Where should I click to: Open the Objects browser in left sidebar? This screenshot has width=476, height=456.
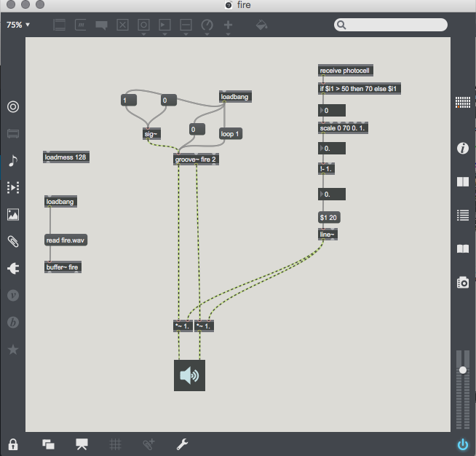click(x=13, y=106)
